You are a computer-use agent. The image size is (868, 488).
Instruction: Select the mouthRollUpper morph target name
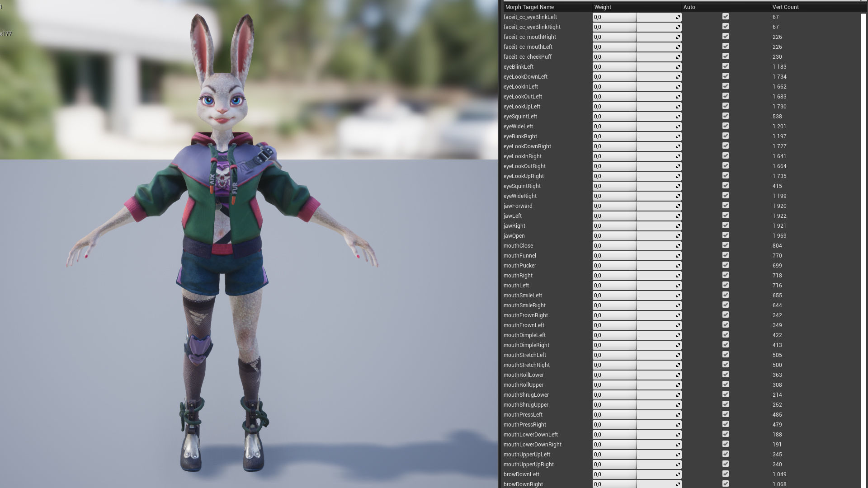pyautogui.click(x=524, y=385)
